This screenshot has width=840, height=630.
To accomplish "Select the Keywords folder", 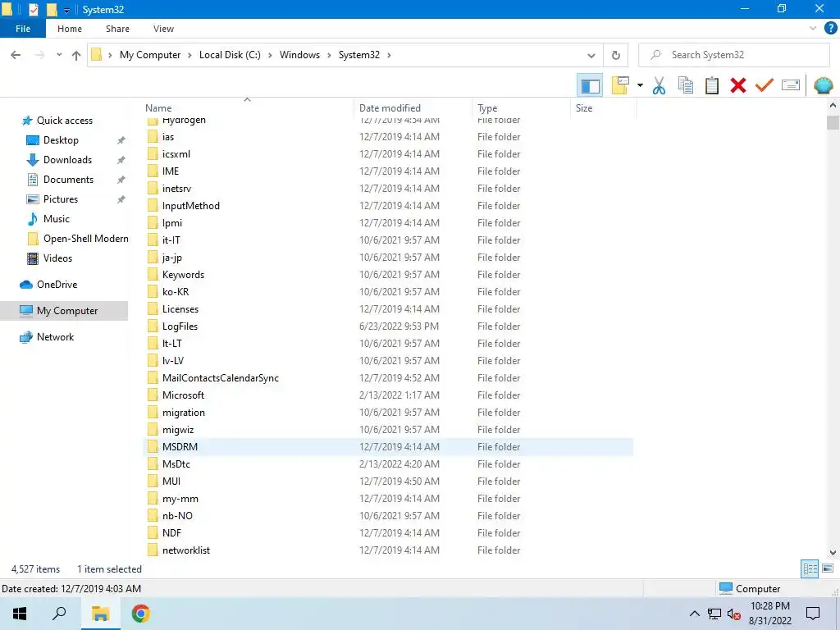I will (388, 275).
